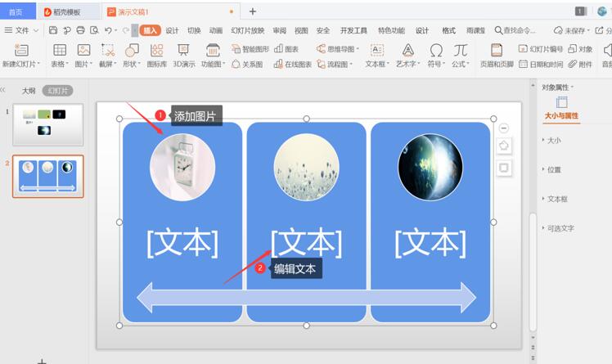The image size is (612, 364).
Task: Open the 首页 home tab
Action: pos(17,11)
